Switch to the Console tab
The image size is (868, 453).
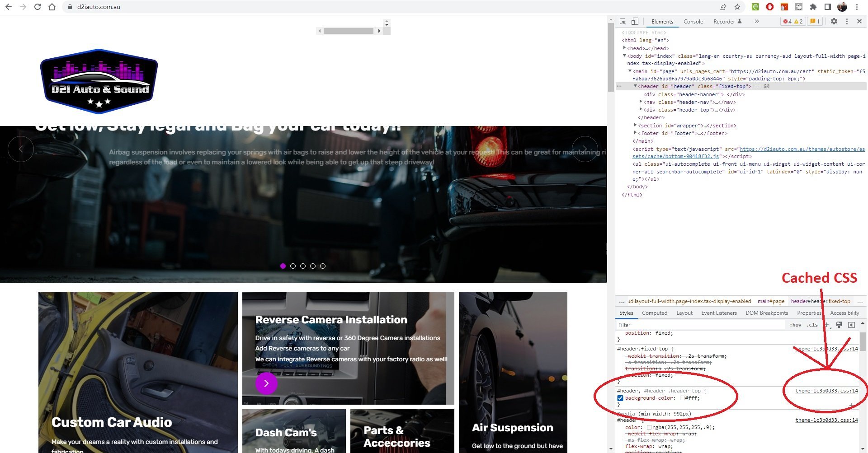[693, 21]
